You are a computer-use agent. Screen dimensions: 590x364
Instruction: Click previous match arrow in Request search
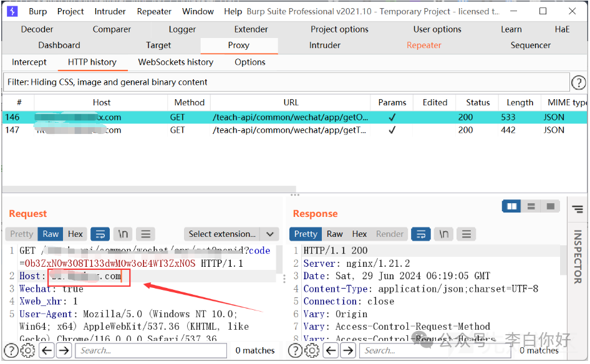point(47,350)
